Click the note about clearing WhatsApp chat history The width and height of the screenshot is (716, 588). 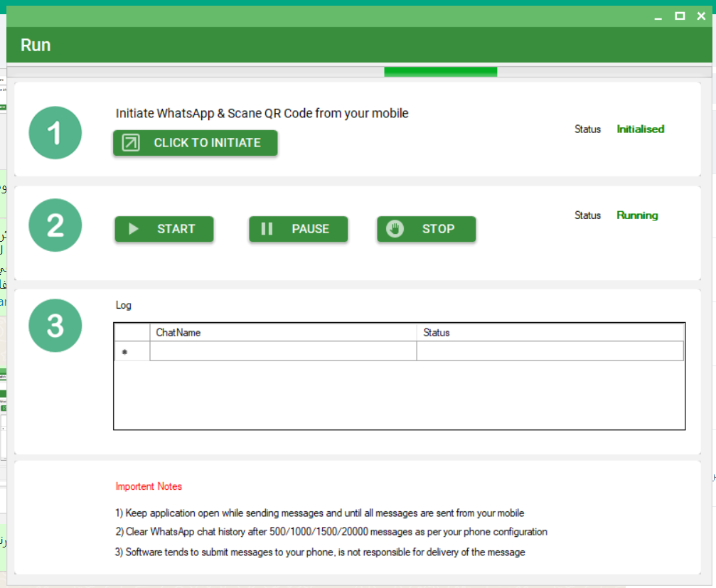(x=331, y=532)
